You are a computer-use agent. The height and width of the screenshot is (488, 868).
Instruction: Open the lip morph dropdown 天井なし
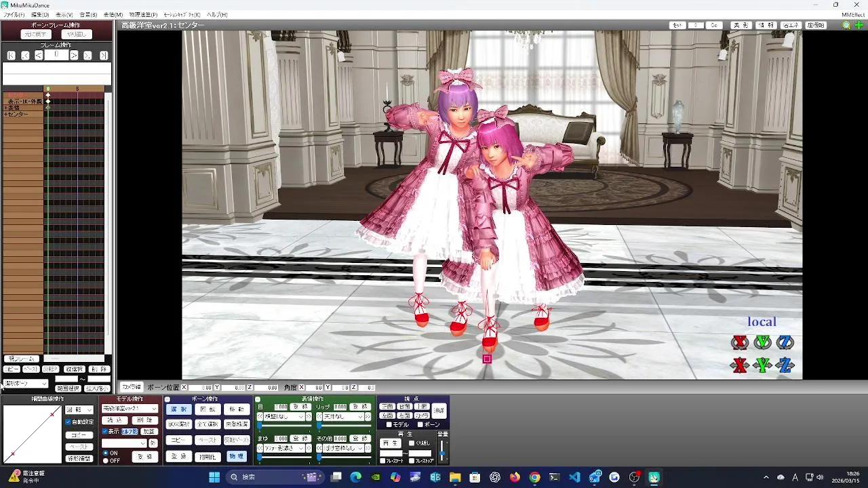pyautogui.click(x=343, y=417)
